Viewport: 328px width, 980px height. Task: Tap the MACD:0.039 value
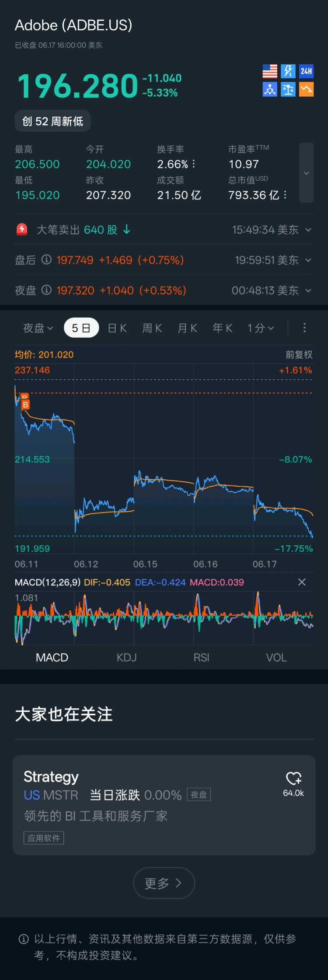pos(217,582)
